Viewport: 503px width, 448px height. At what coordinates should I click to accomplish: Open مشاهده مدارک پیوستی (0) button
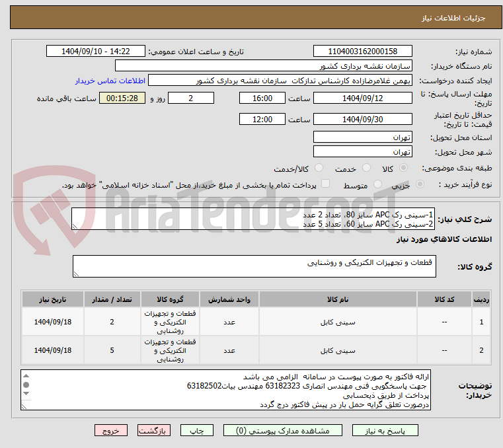coord(283,430)
